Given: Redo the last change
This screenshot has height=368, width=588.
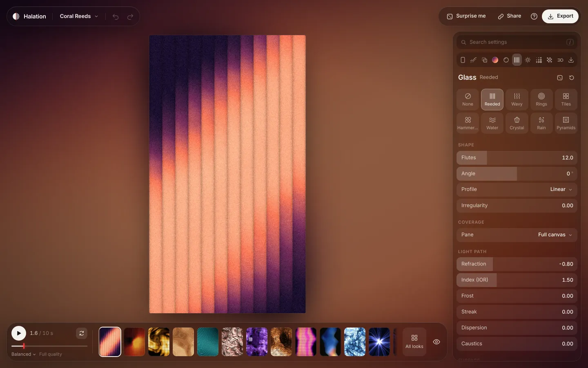Looking at the screenshot, I should [130, 17].
